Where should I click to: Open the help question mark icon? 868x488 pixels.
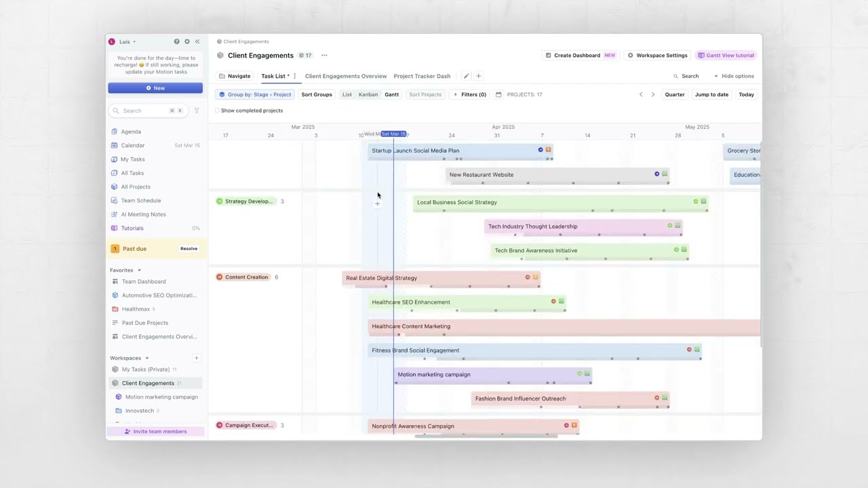point(177,41)
